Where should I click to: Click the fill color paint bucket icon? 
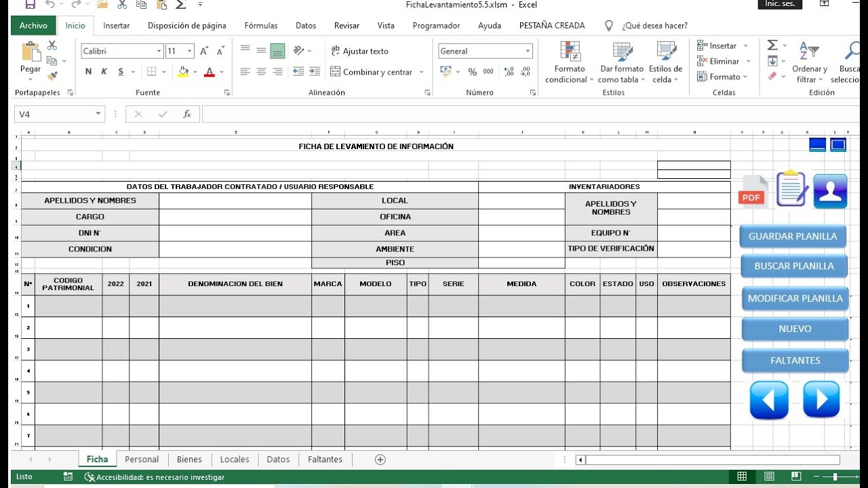point(182,72)
